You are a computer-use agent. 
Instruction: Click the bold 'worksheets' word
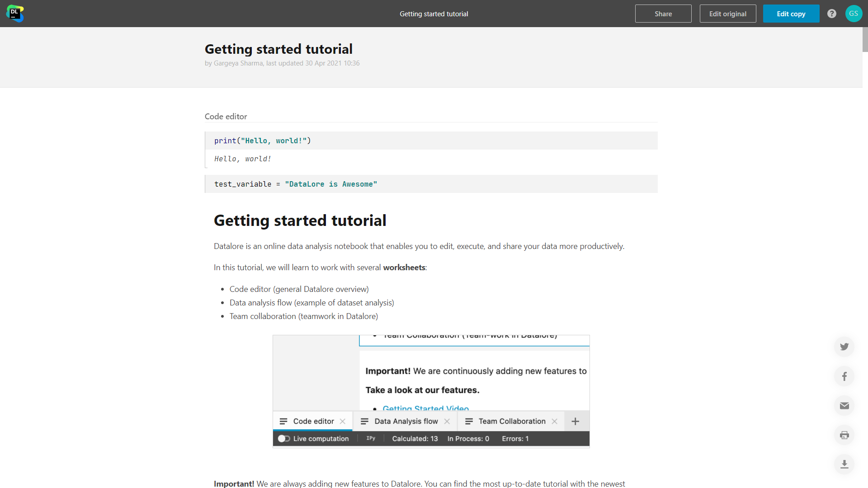point(404,267)
